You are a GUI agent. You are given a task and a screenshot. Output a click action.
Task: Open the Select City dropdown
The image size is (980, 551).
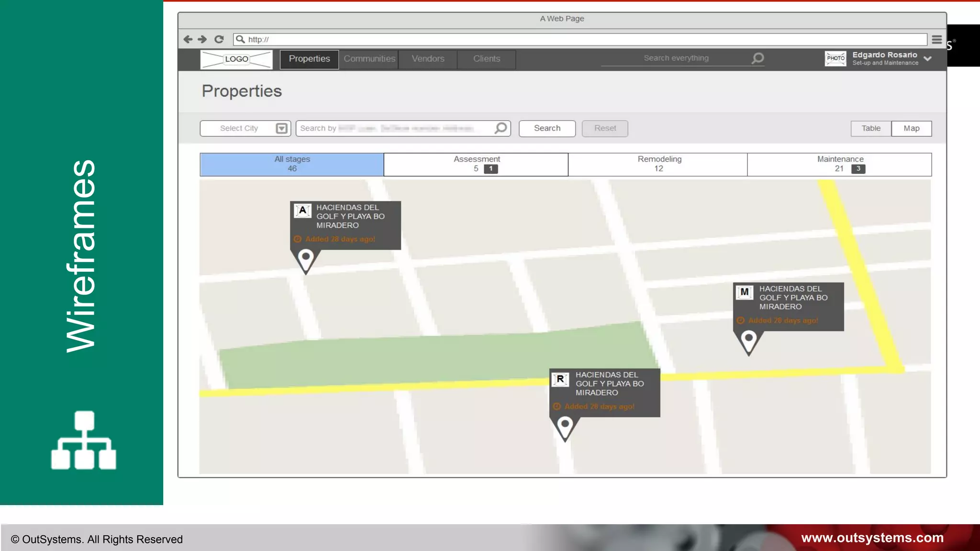click(x=245, y=128)
